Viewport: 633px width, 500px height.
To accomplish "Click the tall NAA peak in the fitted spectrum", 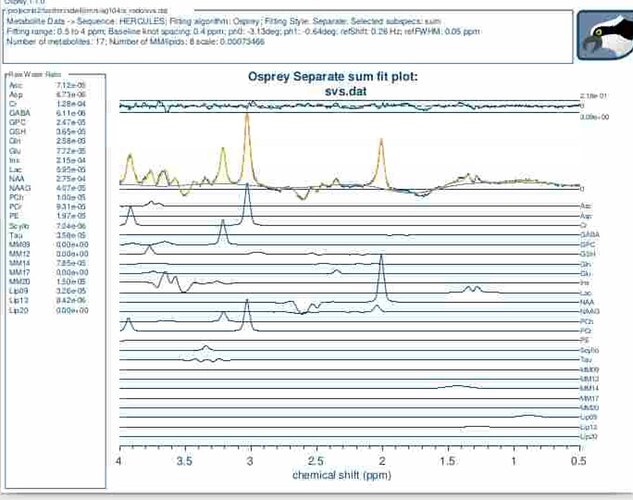I will pyautogui.click(x=381, y=161).
